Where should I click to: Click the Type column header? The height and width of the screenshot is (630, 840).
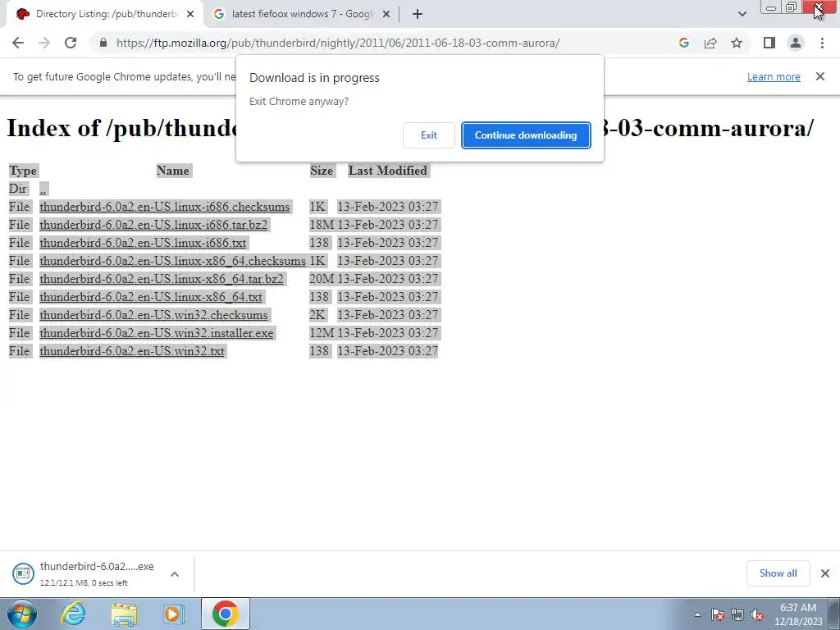tap(23, 171)
